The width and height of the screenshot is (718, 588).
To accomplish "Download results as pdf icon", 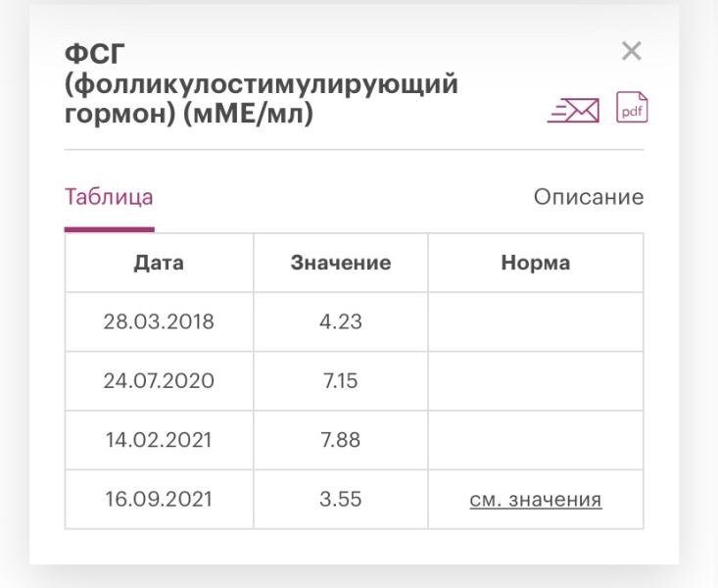I will point(632,107).
